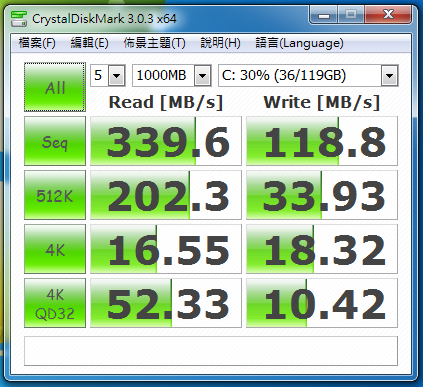The image size is (423, 387).
Task: Open the 佈景主題(T) menu
Action: pos(154,43)
